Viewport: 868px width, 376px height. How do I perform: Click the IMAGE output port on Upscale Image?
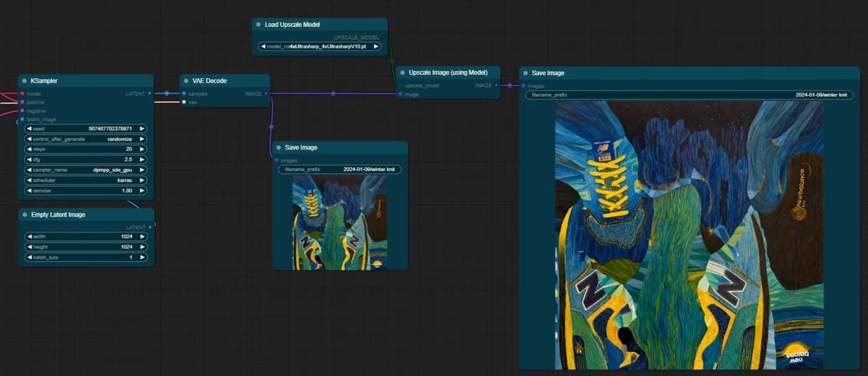click(x=496, y=86)
